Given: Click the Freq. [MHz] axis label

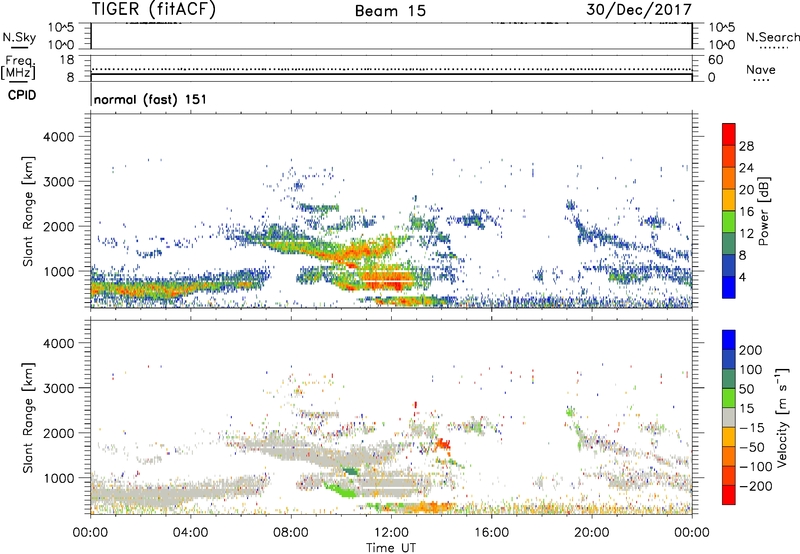Looking at the screenshot, I should click(x=18, y=68).
